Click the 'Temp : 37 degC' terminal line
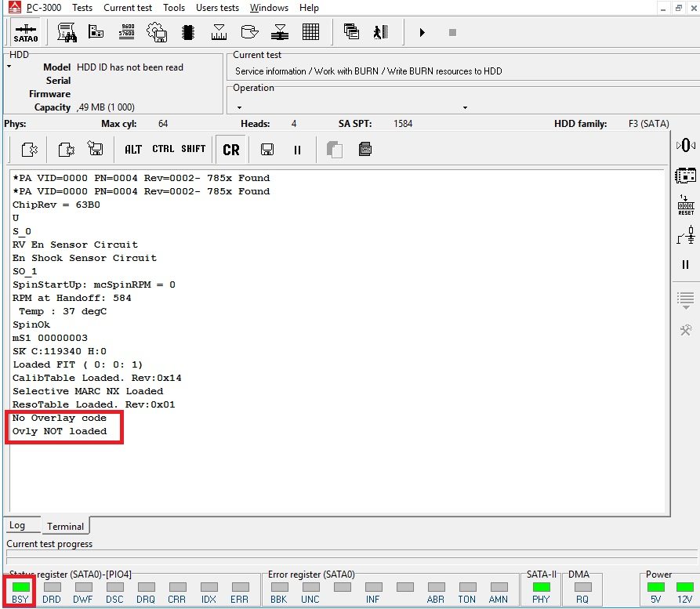 point(63,311)
